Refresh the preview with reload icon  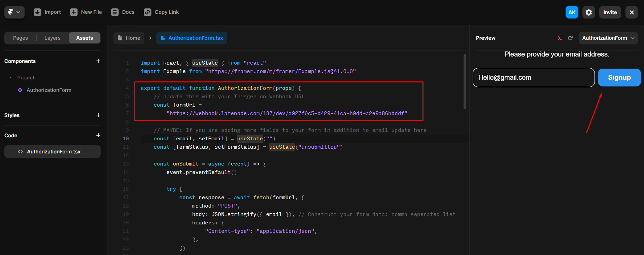click(x=570, y=38)
